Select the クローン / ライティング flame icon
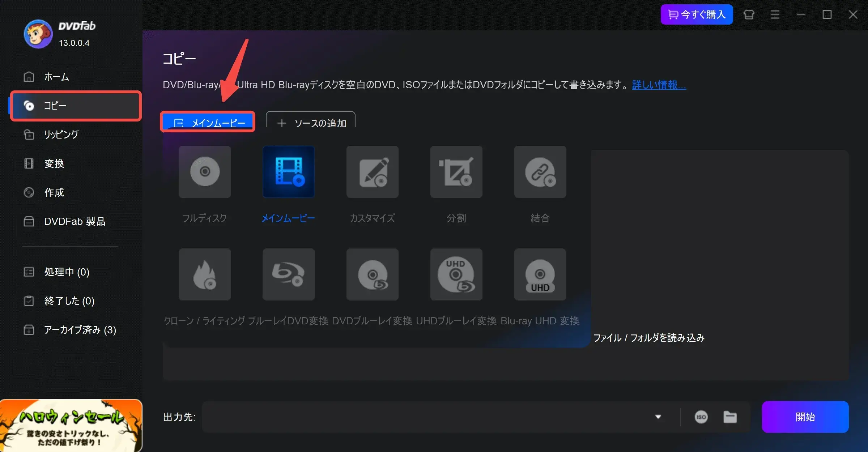The height and width of the screenshot is (452, 868). pyautogui.click(x=205, y=274)
